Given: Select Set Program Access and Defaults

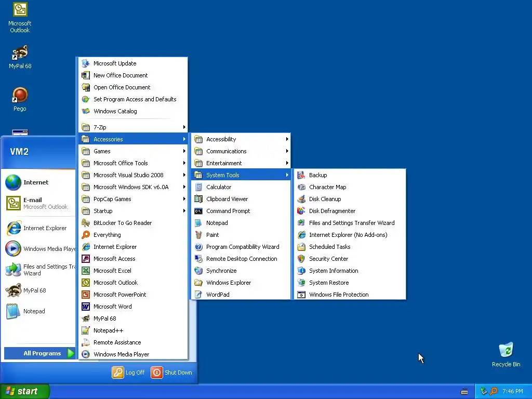Looking at the screenshot, I should tap(133, 99).
